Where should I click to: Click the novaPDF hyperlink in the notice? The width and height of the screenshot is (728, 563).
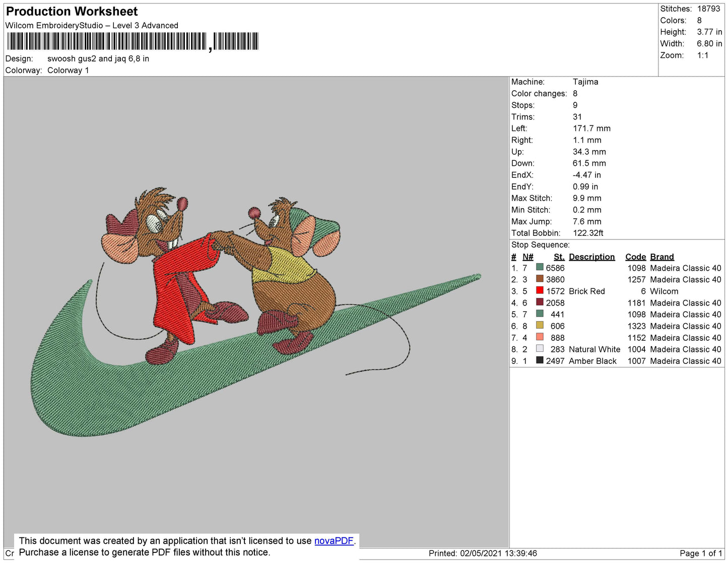pyautogui.click(x=334, y=541)
